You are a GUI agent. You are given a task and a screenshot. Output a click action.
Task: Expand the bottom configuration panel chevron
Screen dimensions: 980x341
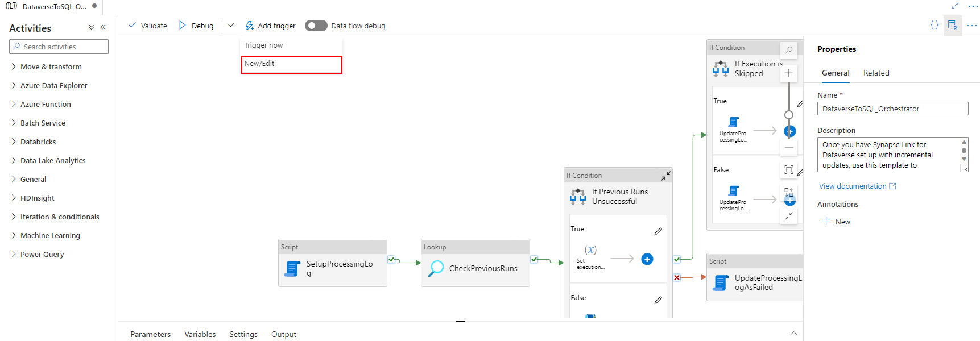click(x=793, y=333)
